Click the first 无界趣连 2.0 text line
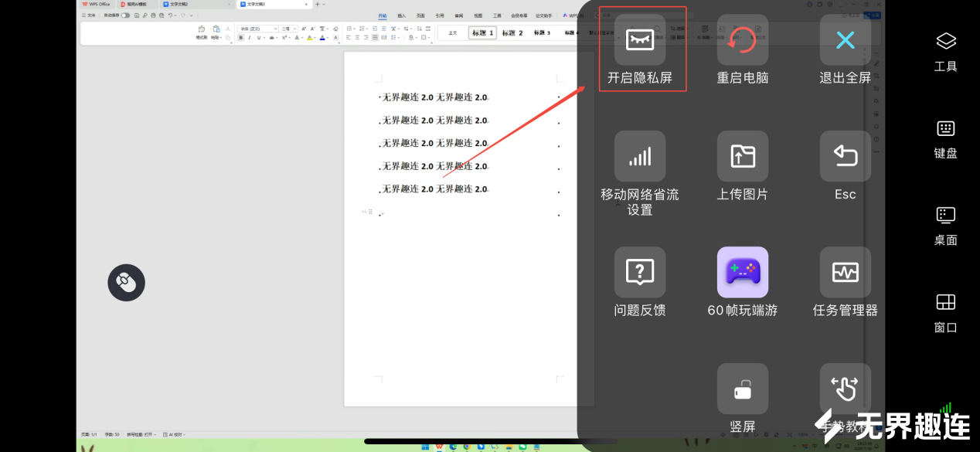This screenshot has height=452, width=980. (x=435, y=97)
